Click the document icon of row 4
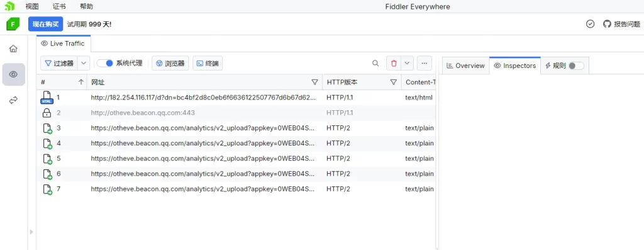The width and height of the screenshot is (644, 250). (48, 144)
